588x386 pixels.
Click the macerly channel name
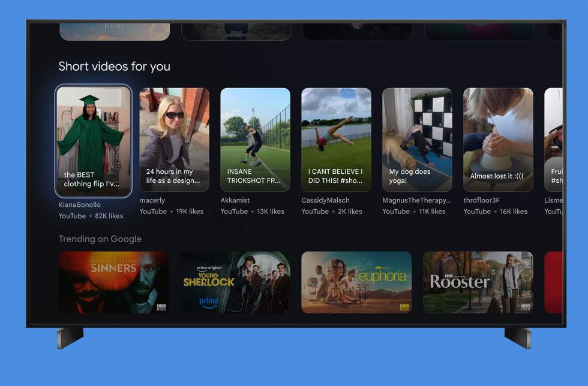coord(152,201)
